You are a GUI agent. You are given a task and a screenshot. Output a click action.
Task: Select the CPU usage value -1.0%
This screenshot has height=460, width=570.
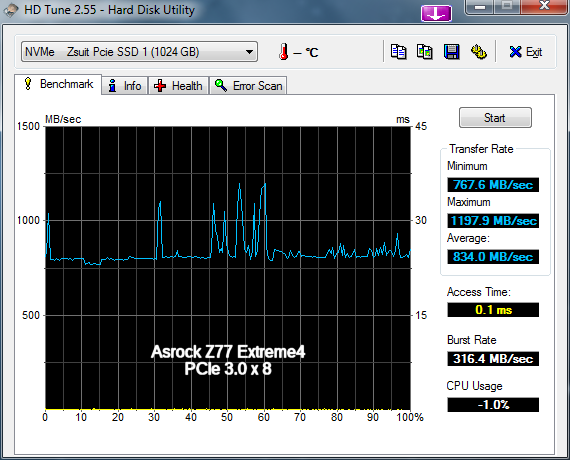click(493, 405)
